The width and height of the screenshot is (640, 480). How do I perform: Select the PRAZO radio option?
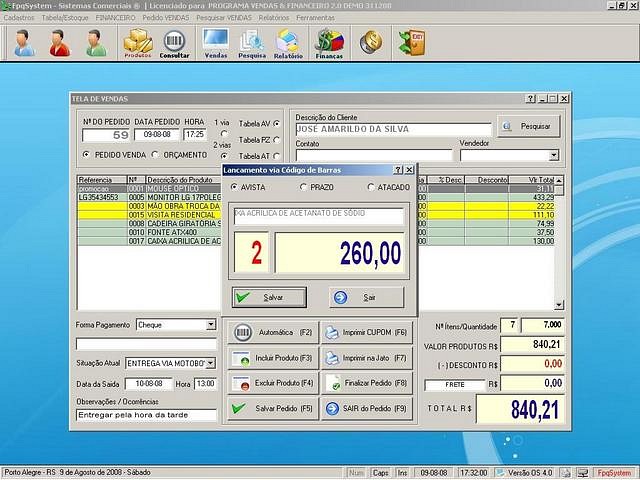[x=304, y=187]
